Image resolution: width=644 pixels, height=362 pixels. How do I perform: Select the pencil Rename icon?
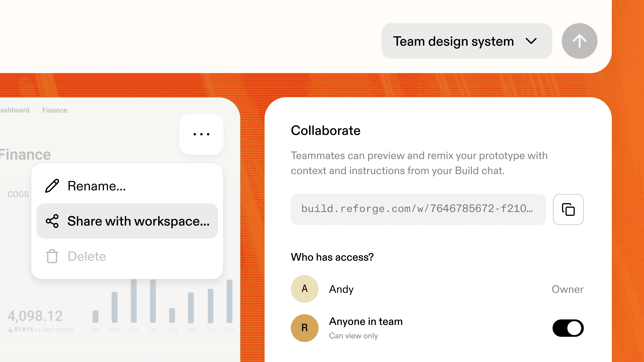coord(52,186)
